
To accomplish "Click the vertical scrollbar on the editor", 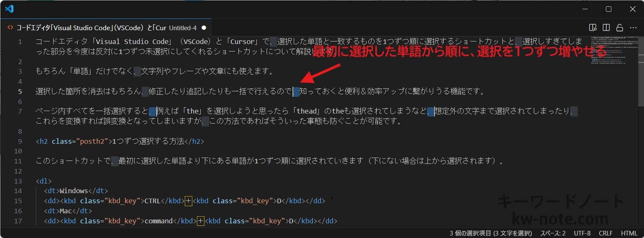I will 641,71.
